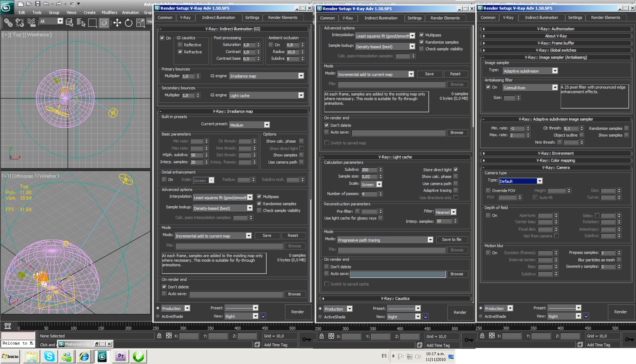
Task: Open Skype from the taskbar
Action: coord(49,356)
